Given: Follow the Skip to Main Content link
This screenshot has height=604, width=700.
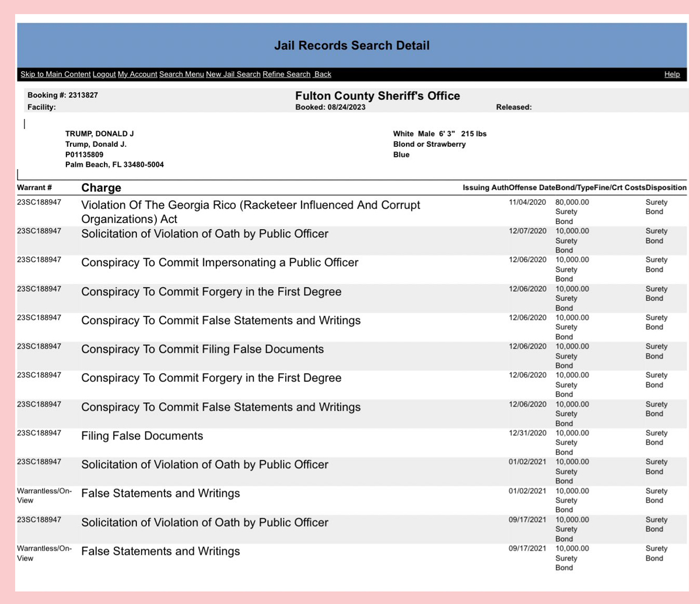Looking at the screenshot, I should [x=55, y=75].
